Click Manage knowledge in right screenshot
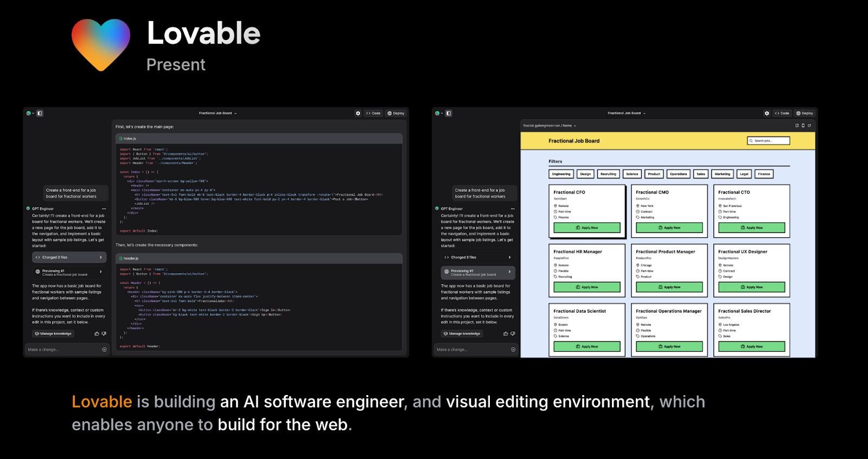This screenshot has height=459, width=868. pos(462,334)
